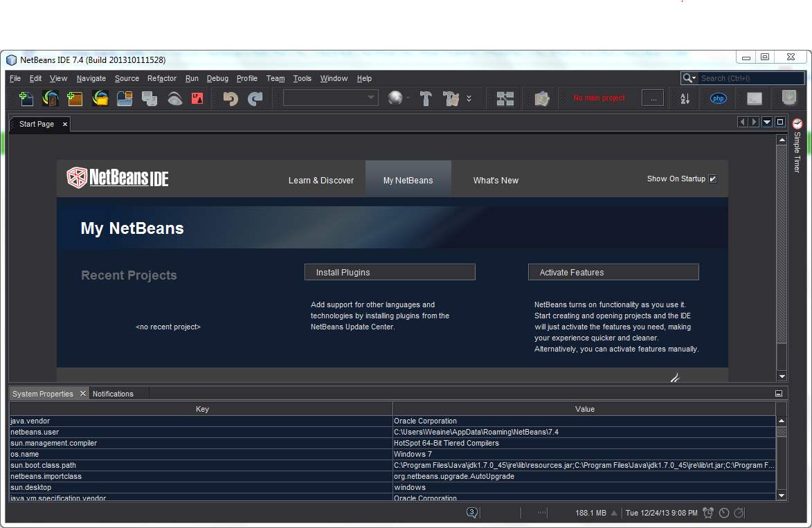Click the Clean and Build hammer-broom icon
Image resolution: width=812 pixels, height=528 pixels.
pyautogui.click(x=451, y=98)
